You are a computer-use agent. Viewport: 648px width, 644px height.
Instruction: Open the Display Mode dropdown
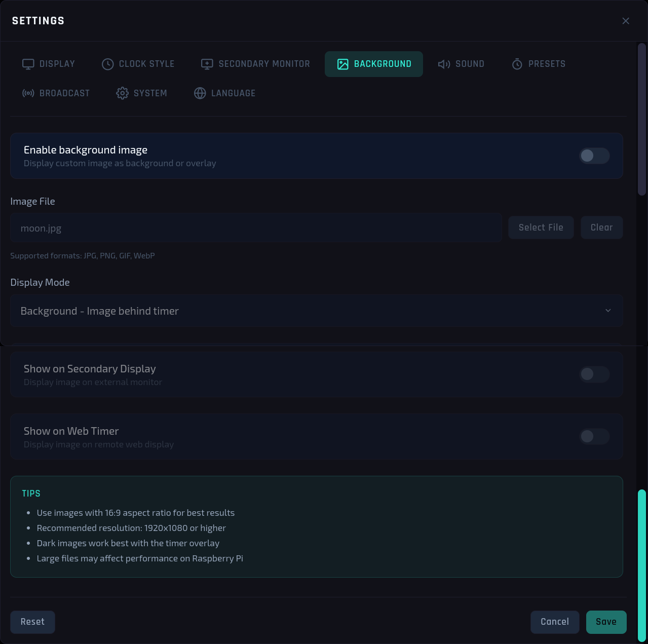click(317, 311)
